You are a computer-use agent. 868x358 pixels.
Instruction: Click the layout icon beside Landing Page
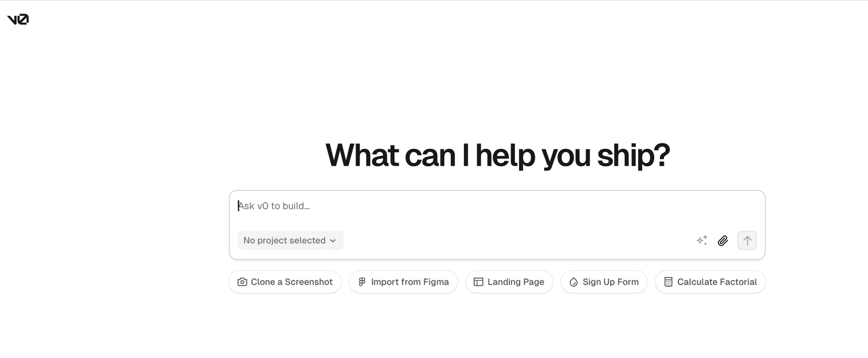tap(478, 282)
